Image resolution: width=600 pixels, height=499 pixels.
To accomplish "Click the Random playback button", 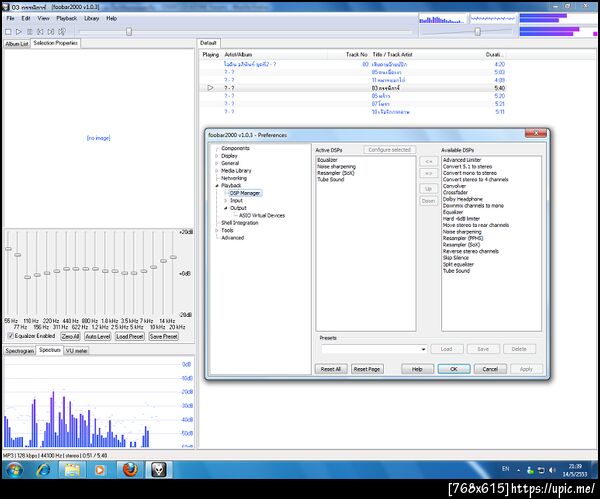I will 62,32.
